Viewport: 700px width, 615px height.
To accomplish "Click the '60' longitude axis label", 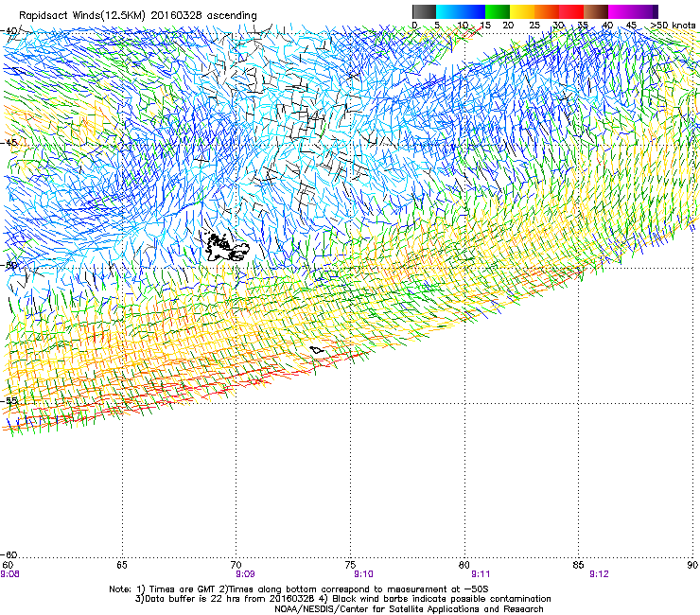I will pyautogui.click(x=8, y=566).
